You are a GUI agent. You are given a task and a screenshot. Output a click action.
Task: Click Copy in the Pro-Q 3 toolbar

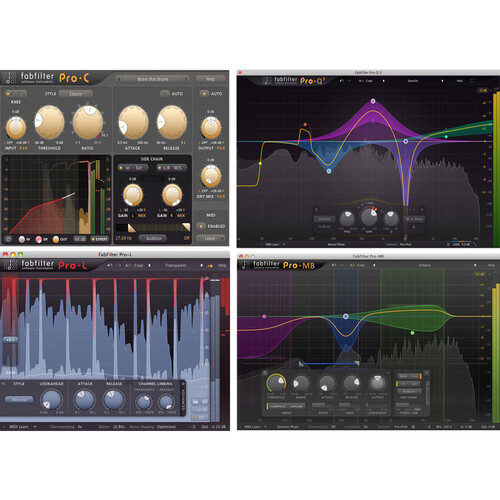(369, 81)
